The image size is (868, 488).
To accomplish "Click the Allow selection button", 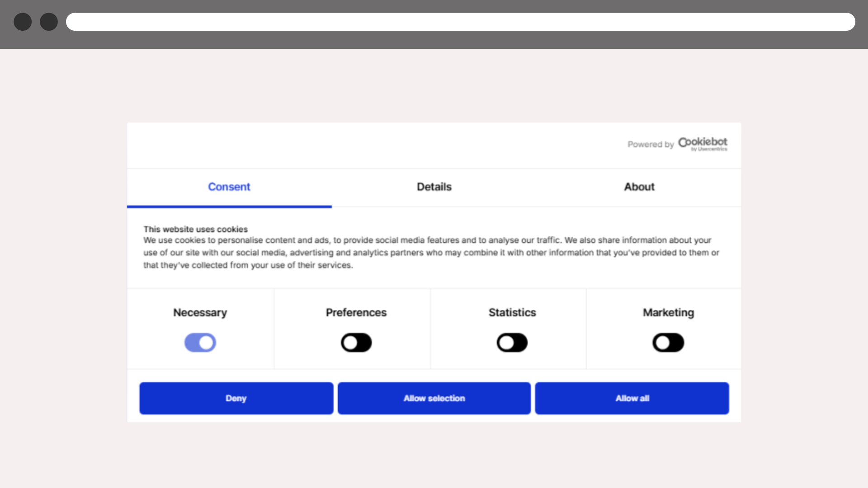I will [434, 398].
